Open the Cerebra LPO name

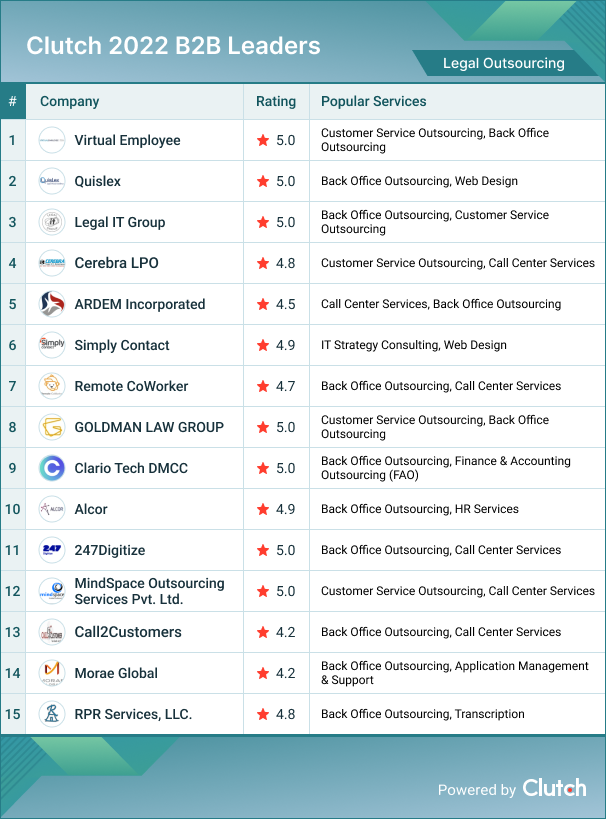click(116, 263)
